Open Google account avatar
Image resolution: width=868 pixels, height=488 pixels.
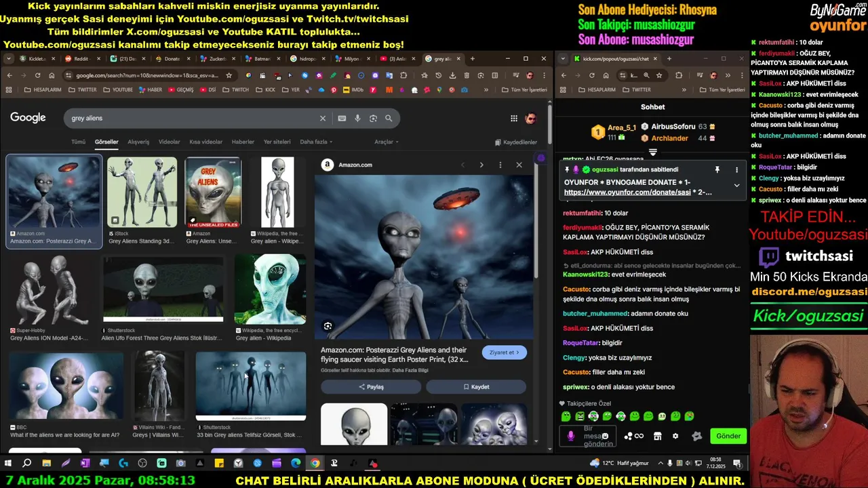point(531,118)
